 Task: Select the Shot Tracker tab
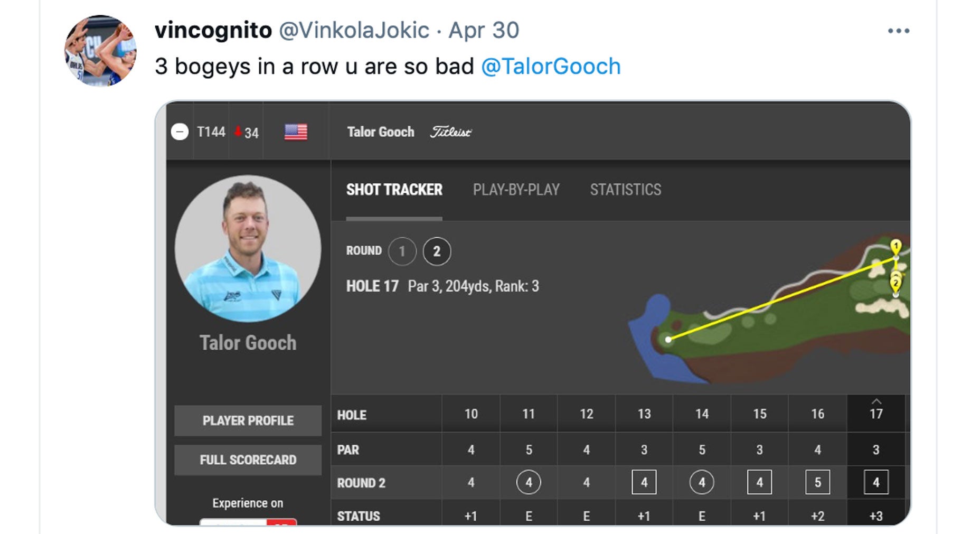tap(394, 190)
